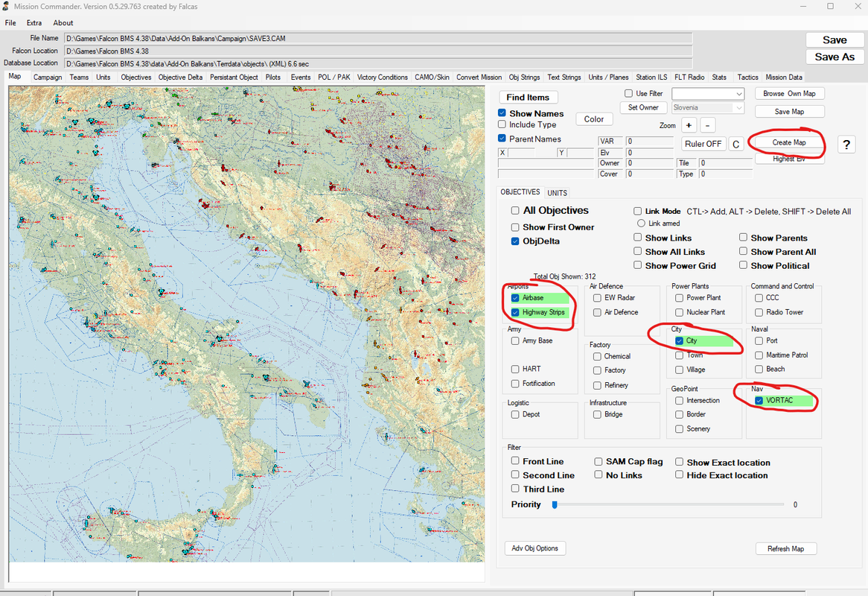The image size is (868, 596).
Task: Enable the Use Filter checkbox
Action: [x=628, y=94]
